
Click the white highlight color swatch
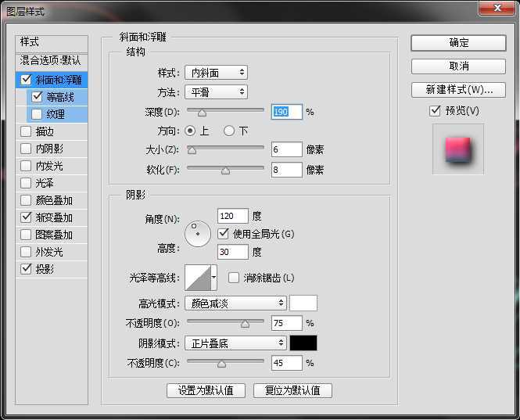tap(303, 303)
